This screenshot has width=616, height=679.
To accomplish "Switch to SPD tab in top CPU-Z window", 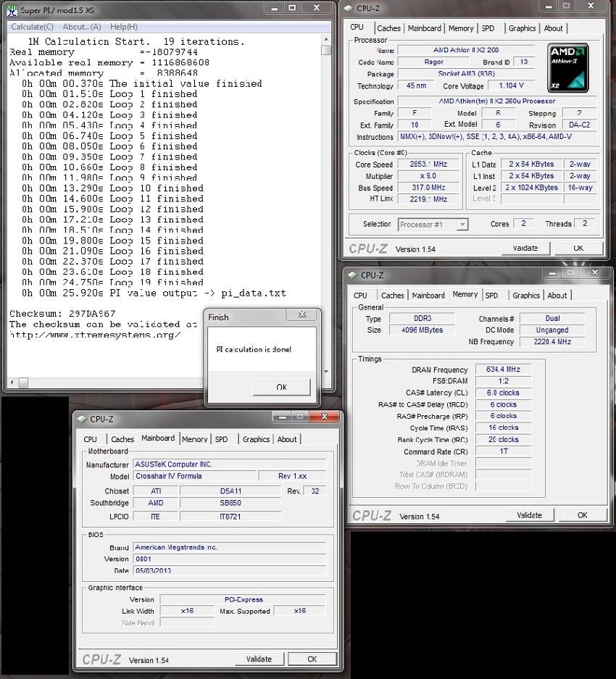I will point(488,28).
